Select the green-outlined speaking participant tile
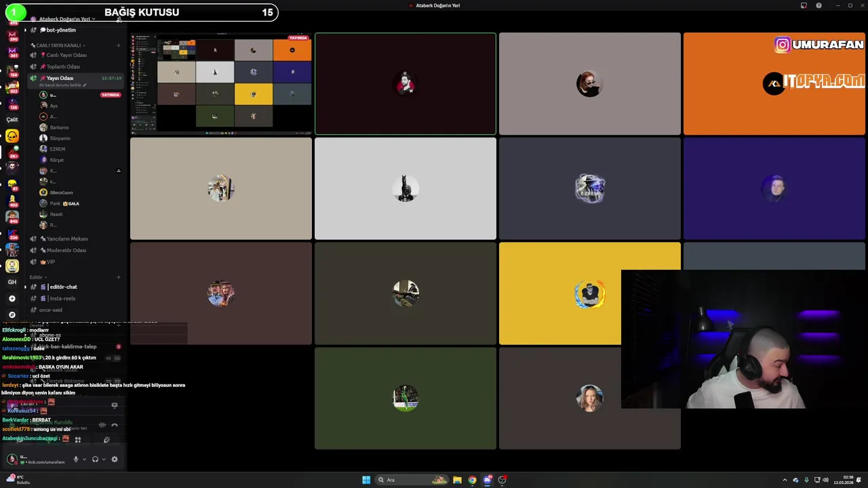 point(406,83)
